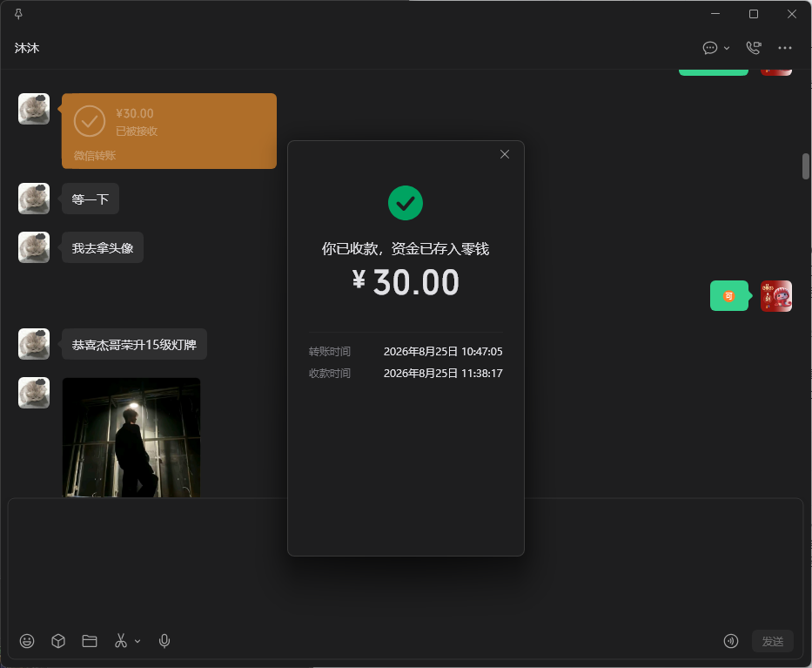
Task: Click the avatar beside 恭喜杰哥荣升15级灯牌
Action: (x=34, y=344)
